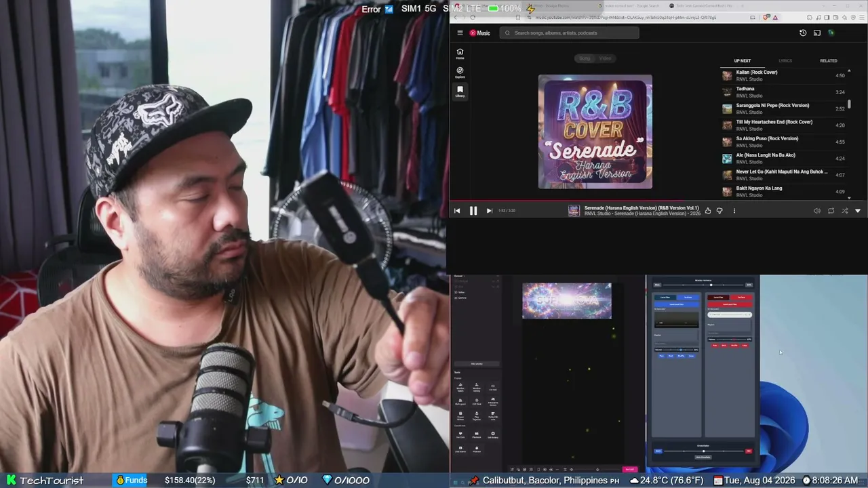868x488 pixels.
Task: Reload the browser page
Action: click(x=473, y=18)
